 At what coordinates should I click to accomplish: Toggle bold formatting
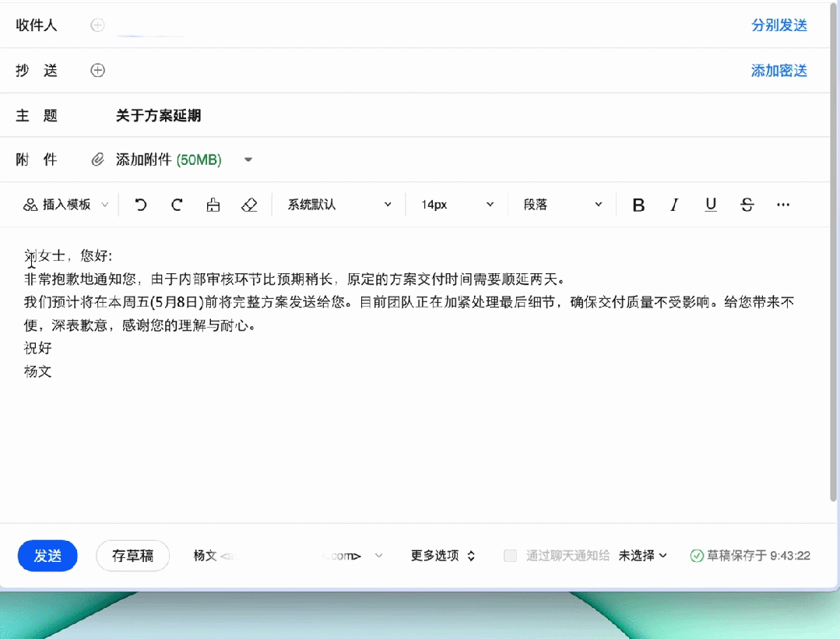pyautogui.click(x=638, y=205)
